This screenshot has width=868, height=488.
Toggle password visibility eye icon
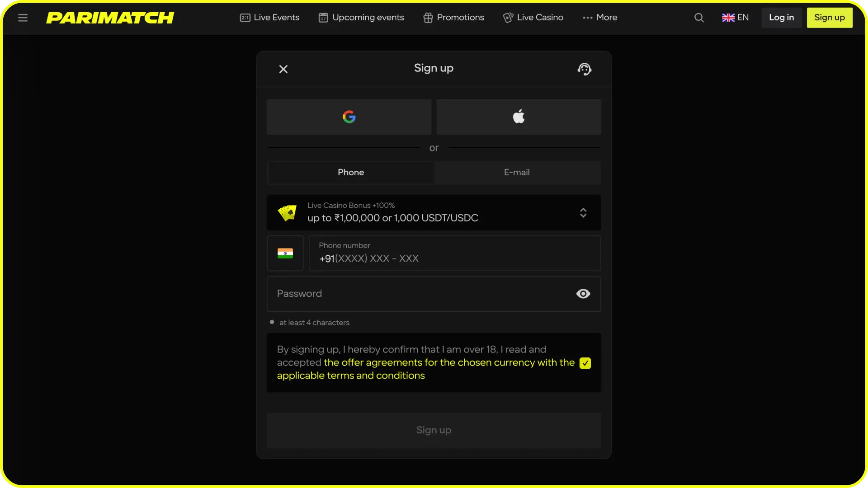[583, 294]
